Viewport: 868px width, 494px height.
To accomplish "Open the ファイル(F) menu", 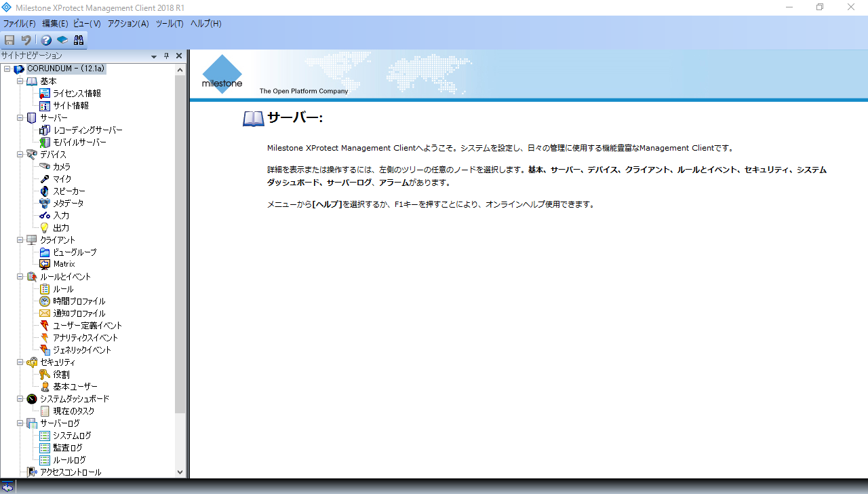I will [x=19, y=24].
